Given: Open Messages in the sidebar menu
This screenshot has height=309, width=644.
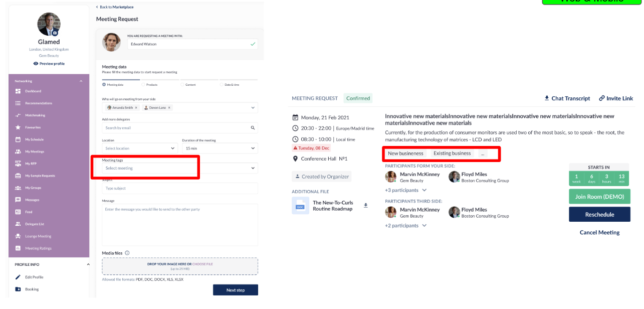Looking at the screenshot, I should click(32, 200).
